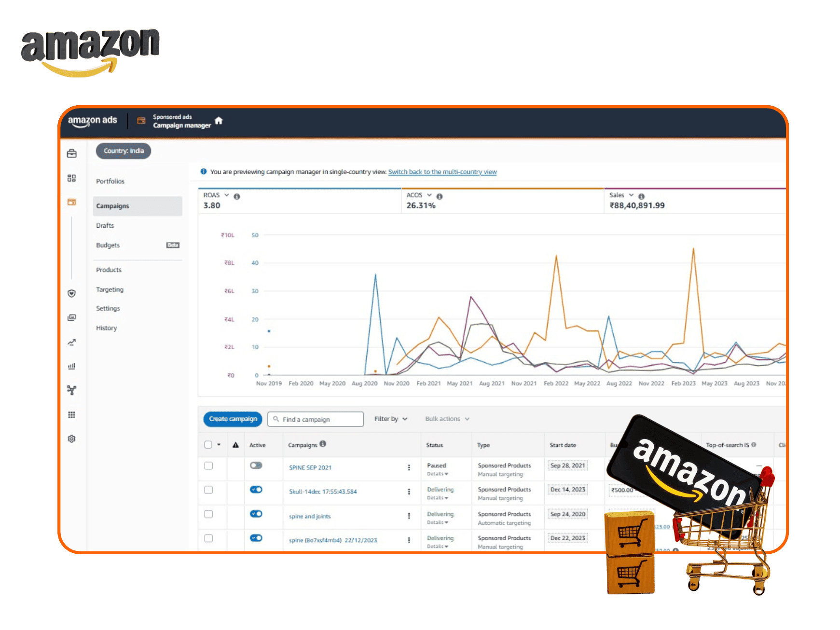Open three-dot menu for spine (Bo7xsf4mb4) campaign
This screenshot has width=840, height=630.
click(409, 540)
